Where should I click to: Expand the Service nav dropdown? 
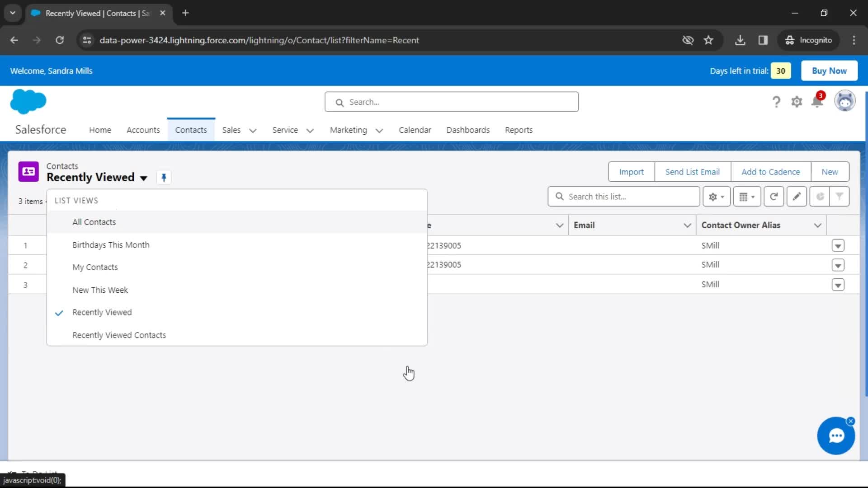(310, 131)
